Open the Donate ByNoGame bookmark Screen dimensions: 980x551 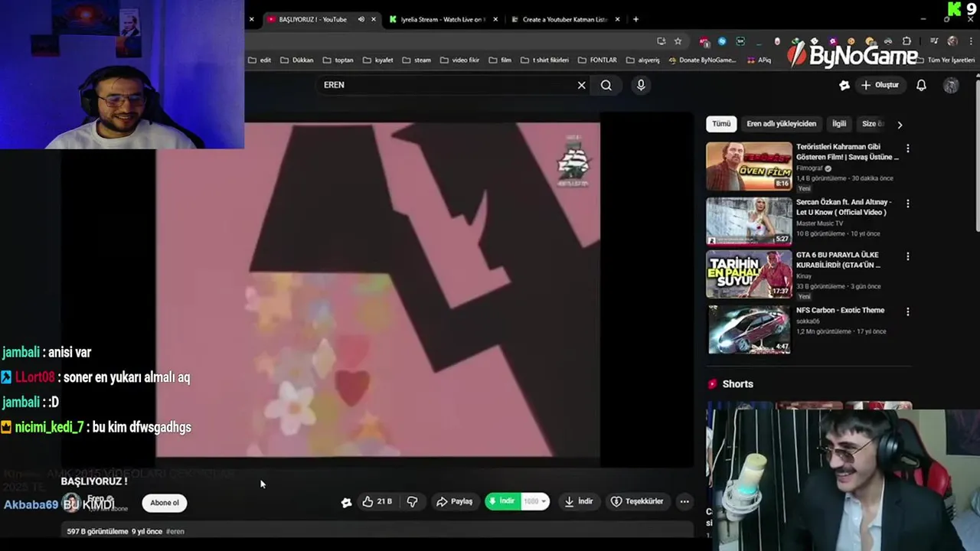coord(701,60)
